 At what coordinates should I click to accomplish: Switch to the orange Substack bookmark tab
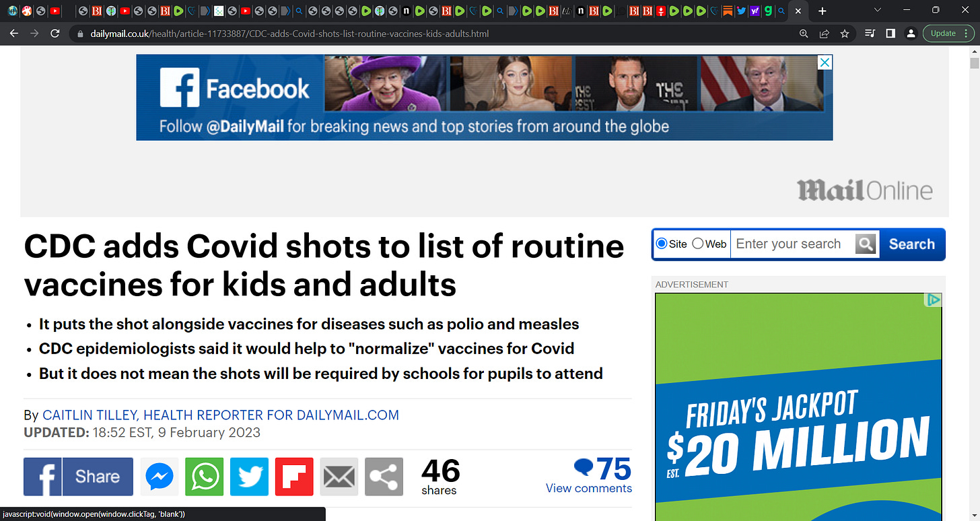point(728,11)
